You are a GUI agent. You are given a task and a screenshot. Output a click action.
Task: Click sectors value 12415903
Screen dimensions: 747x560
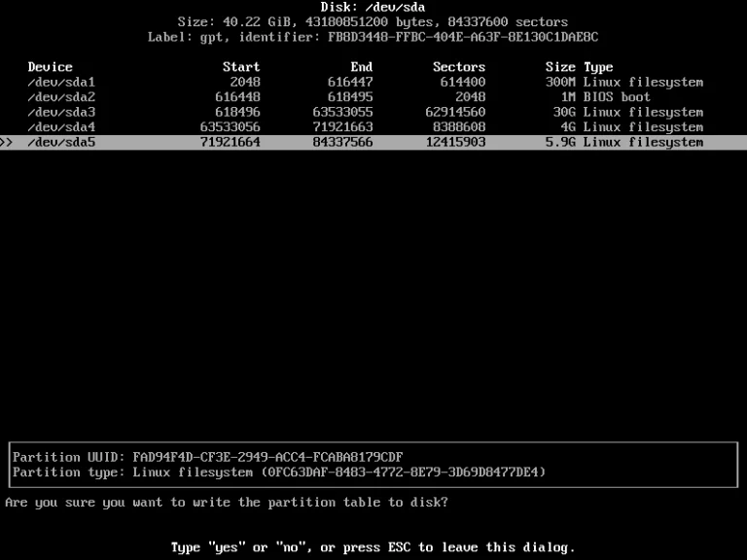(455, 142)
